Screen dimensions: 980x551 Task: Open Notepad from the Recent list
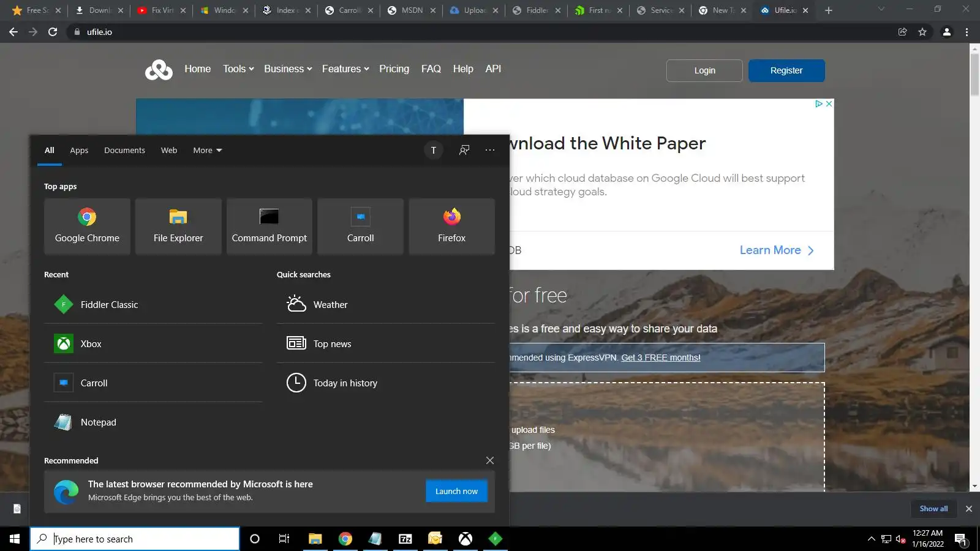(153, 422)
